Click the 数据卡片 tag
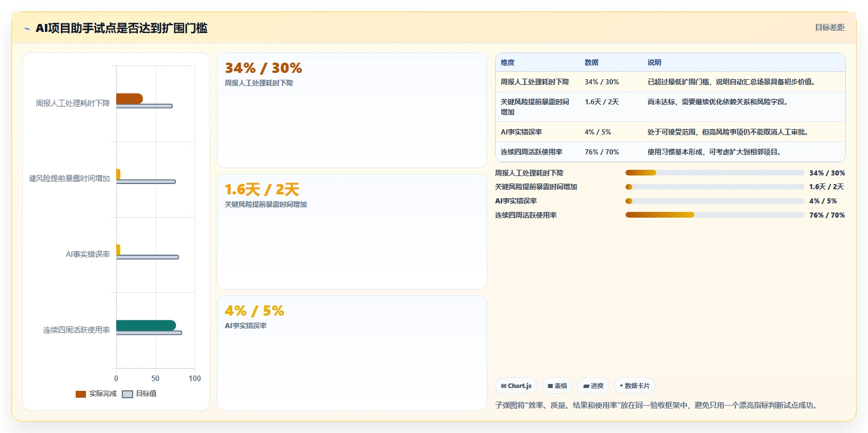 [634, 386]
